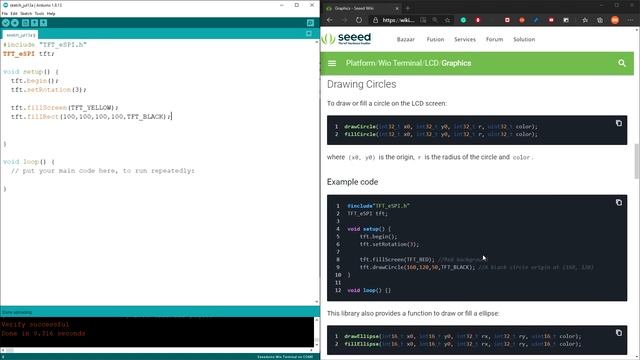The height and width of the screenshot is (360, 640).
Task: Click the orange round extension icon
Action: (x=522, y=20)
